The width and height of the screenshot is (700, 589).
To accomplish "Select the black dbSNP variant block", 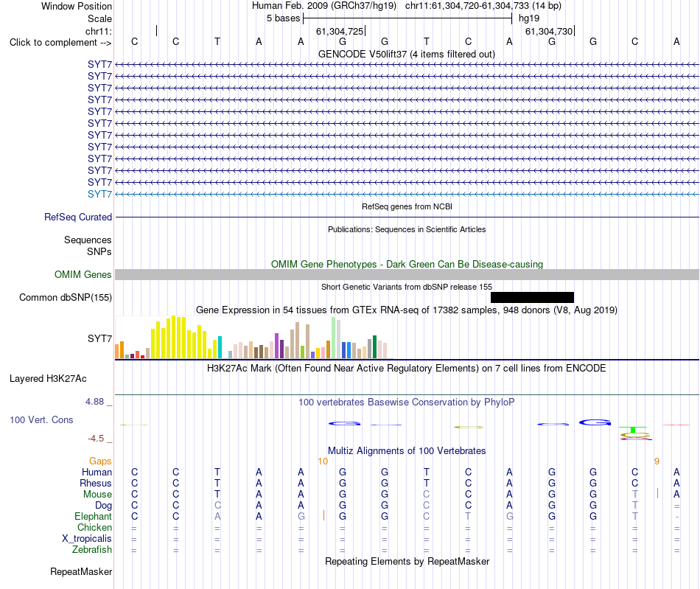I will click(x=532, y=297).
